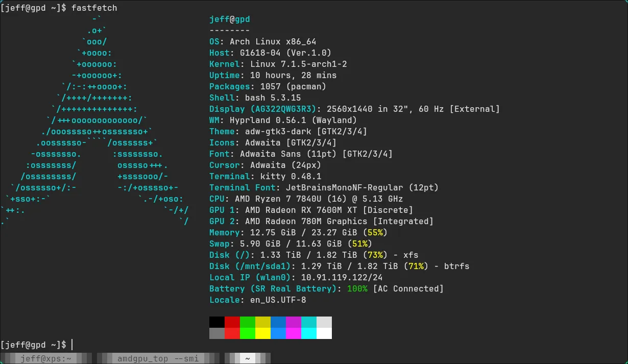
Task: Click the yellow '51%' swap percentage
Action: point(360,244)
